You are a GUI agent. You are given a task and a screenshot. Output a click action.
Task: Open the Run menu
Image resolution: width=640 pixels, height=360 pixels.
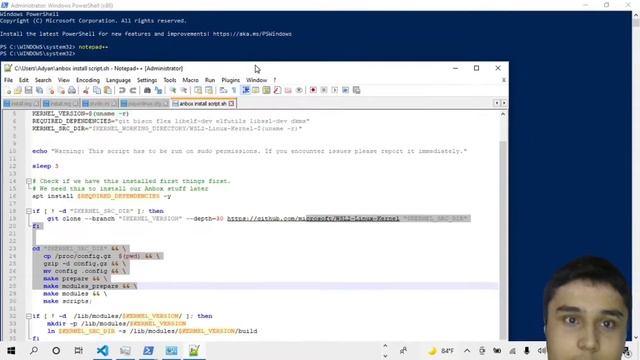210,80
